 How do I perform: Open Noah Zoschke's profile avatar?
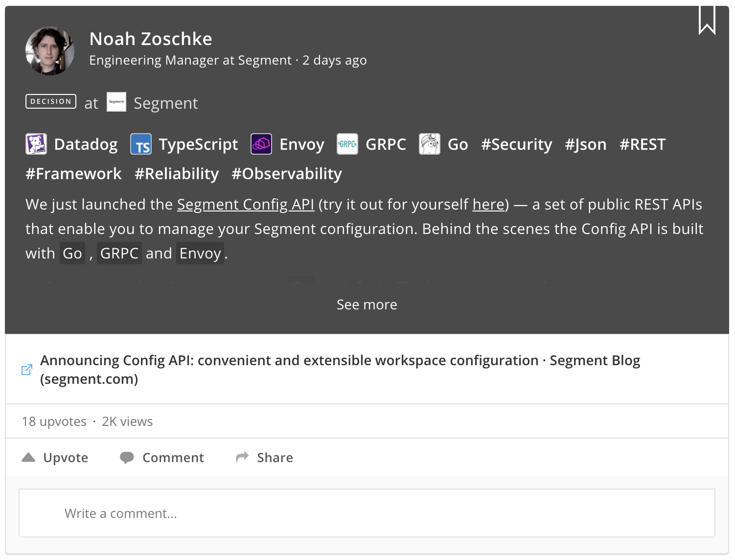click(50, 51)
